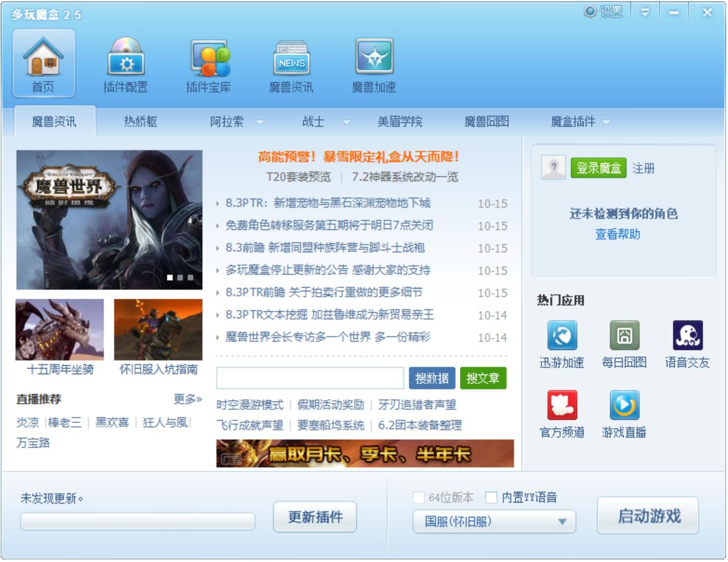The height and width of the screenshot is (562, 728).
Task: Click the user avatar placeholder icon
Action: coord(553,167)
